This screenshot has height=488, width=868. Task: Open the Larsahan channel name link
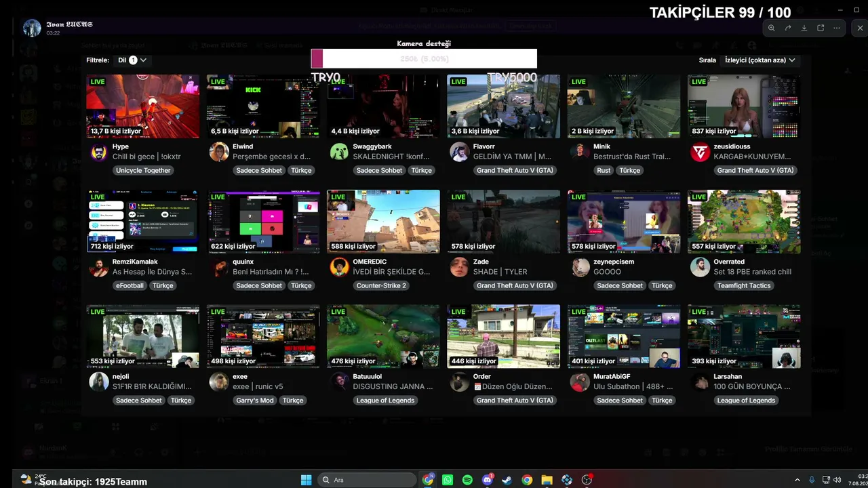tap(728, 376)
